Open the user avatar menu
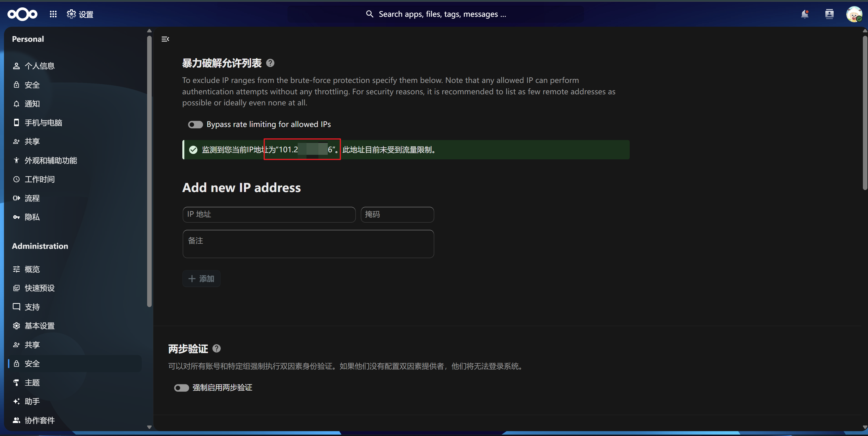This screenshot has height=436, width=868. pyautogui.click(x=854, y=14)
